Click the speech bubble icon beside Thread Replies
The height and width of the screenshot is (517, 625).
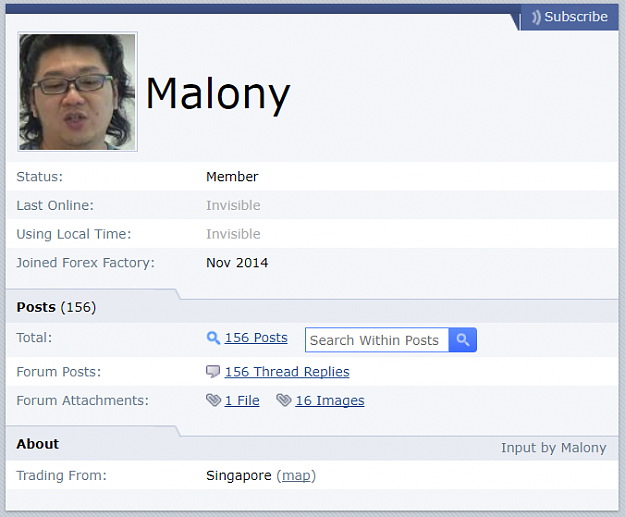[213, 372]
